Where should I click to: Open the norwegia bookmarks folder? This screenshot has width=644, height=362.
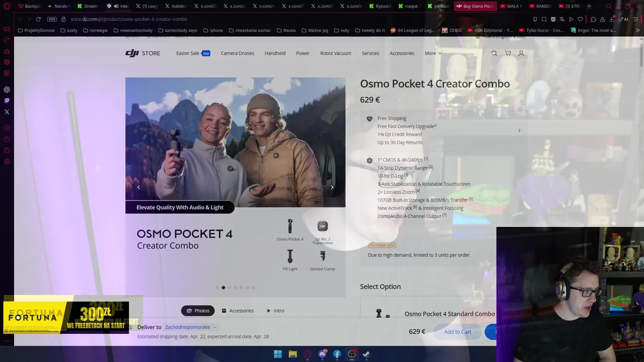95,30
